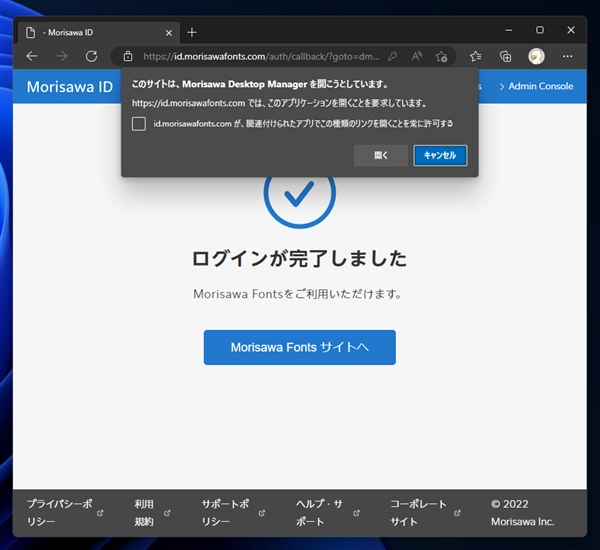
Task: Click the キャンセル button in the dialog
Action: tap(440, 155)
